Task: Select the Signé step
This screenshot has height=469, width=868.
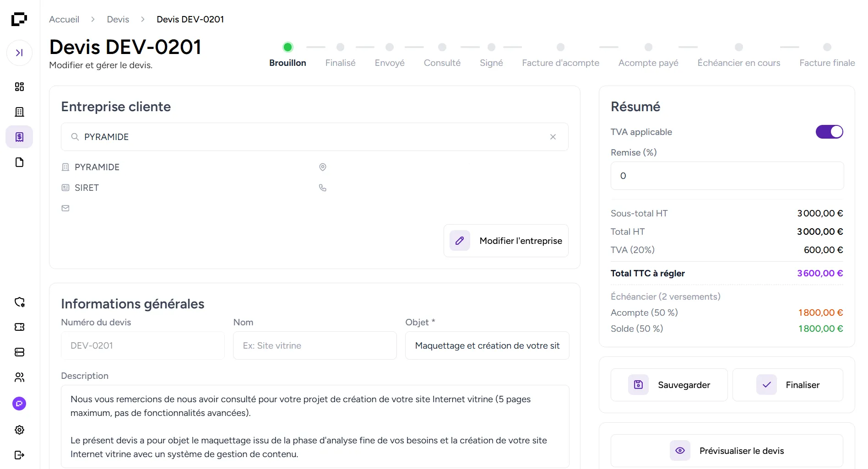Action: click(x=491, y=55)
